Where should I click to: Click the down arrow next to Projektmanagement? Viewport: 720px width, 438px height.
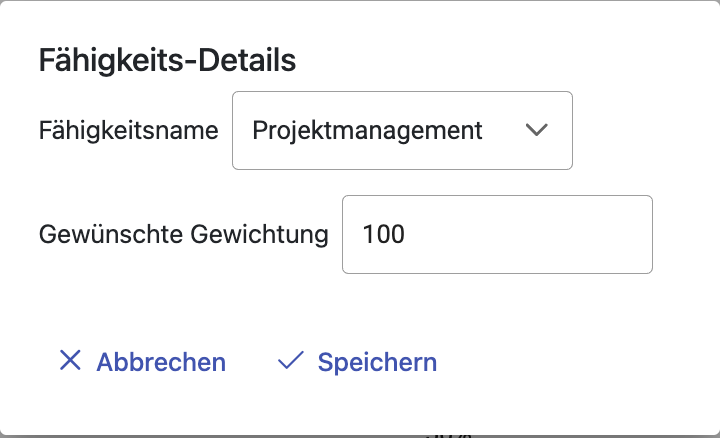(537, 130)
